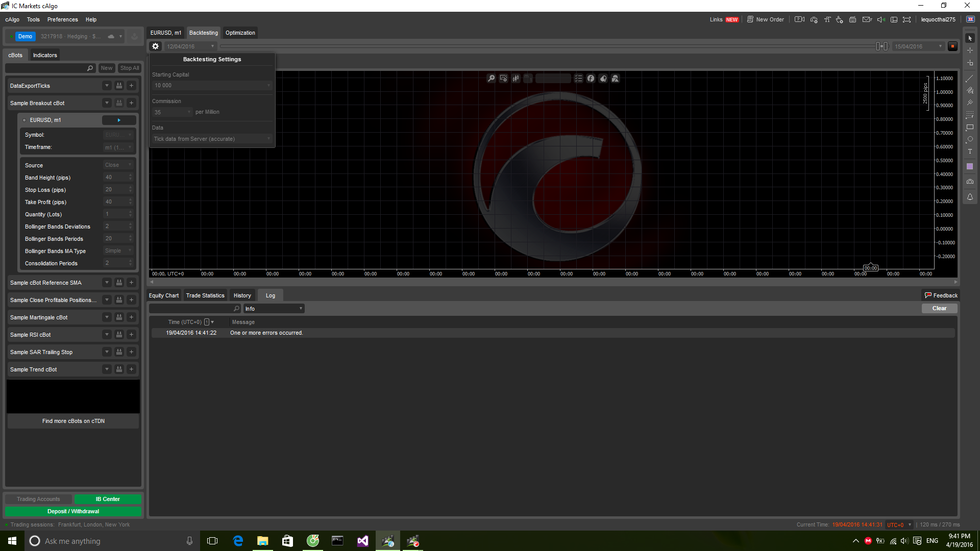Click the Clear log button

(939, 309)
